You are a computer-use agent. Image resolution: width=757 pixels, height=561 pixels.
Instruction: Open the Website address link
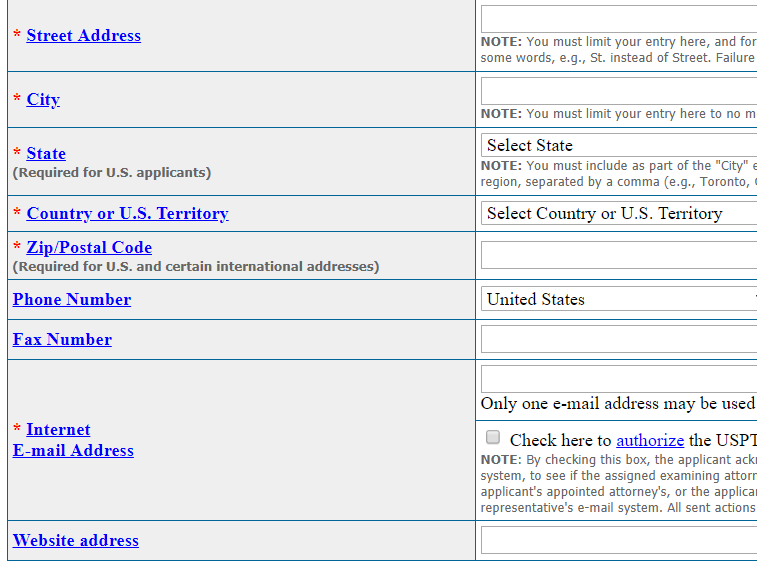coord(75,541)
